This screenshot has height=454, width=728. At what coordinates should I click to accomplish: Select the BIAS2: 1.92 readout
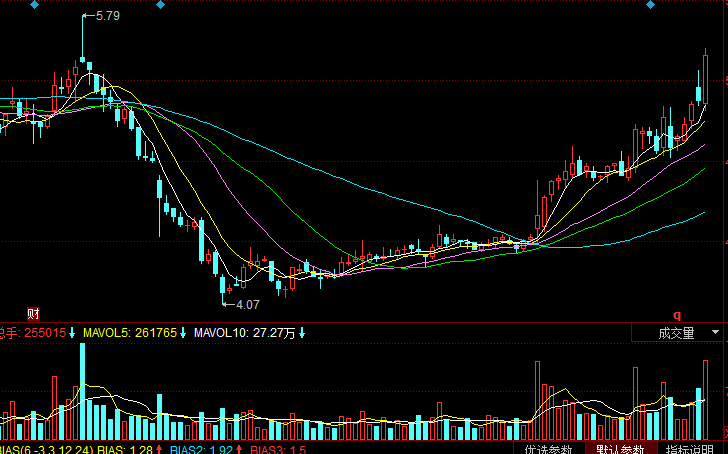pyautogui.click(x=201, y=449)
